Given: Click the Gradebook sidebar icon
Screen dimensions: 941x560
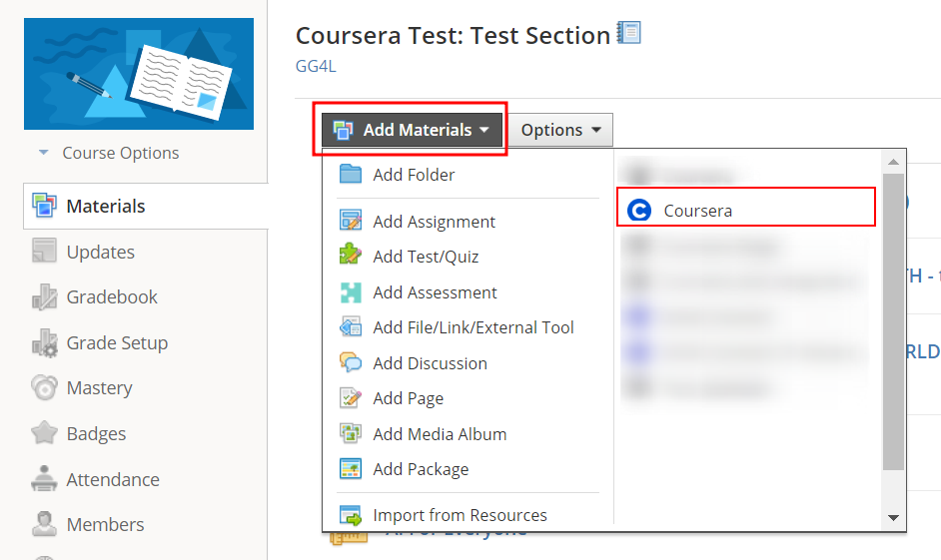Looking at the screenshot, I should pos(45,297).
